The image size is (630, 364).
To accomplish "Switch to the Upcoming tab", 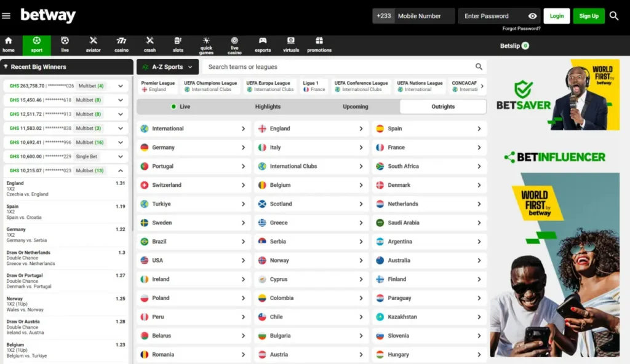I will (355, 106).
